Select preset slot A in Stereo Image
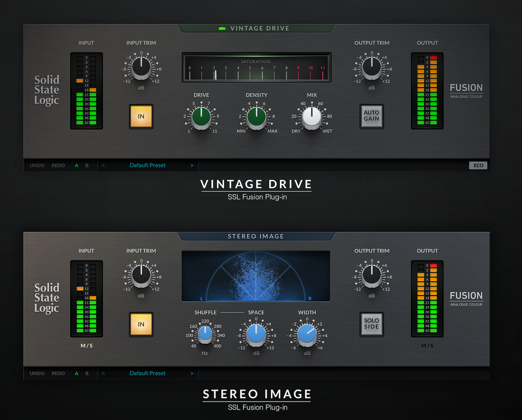The image size is (522, 420). (77, 373)
